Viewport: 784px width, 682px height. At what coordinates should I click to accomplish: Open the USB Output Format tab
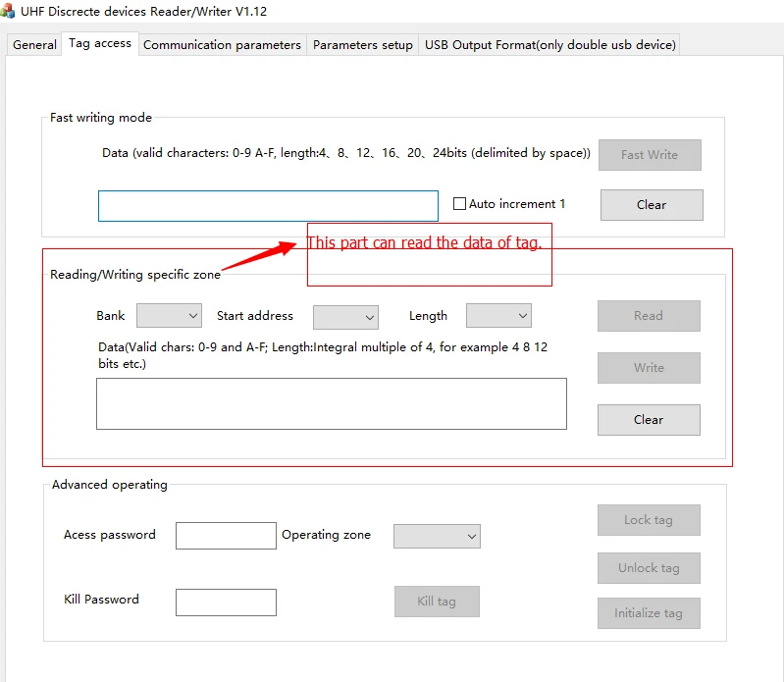pyautogui.click(x=549, y=45)
